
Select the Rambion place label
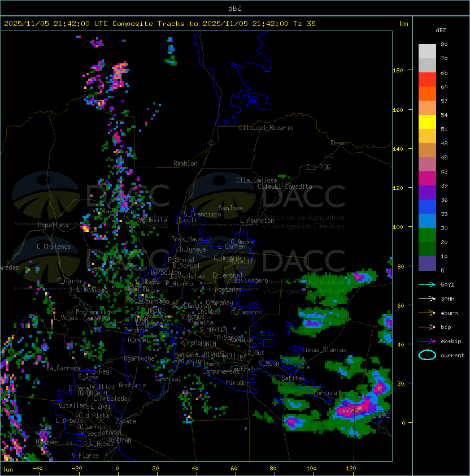click(x=185, y=163)
